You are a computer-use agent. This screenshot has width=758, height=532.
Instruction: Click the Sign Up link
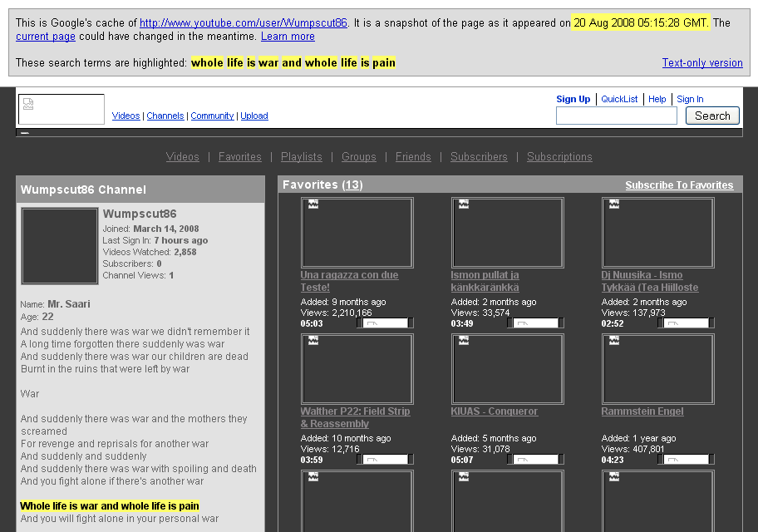click(x=573, y=99)
